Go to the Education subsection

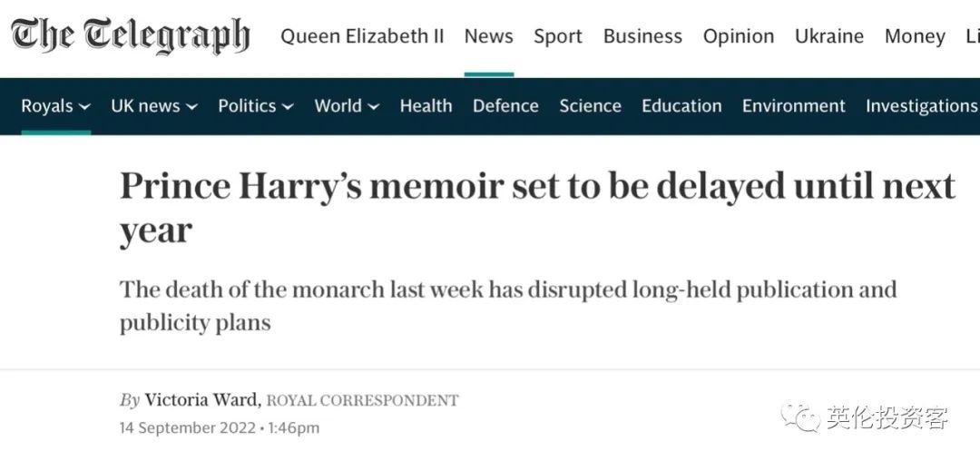pos(681,106)
